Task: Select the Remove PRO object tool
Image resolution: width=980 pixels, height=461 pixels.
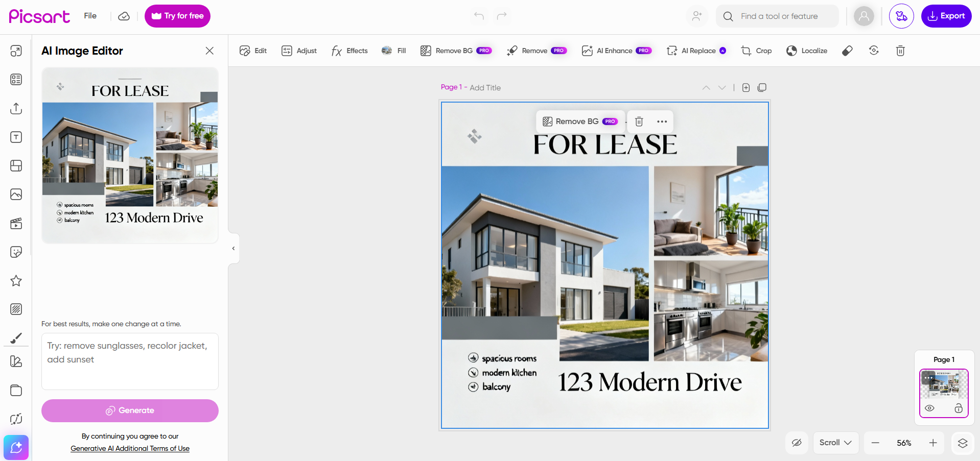Action: (536, 51)
